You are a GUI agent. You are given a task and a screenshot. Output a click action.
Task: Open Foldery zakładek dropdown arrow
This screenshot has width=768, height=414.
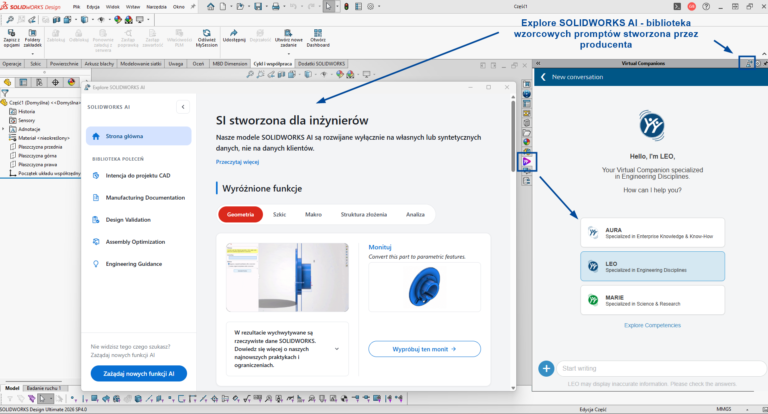click(32, 53)
